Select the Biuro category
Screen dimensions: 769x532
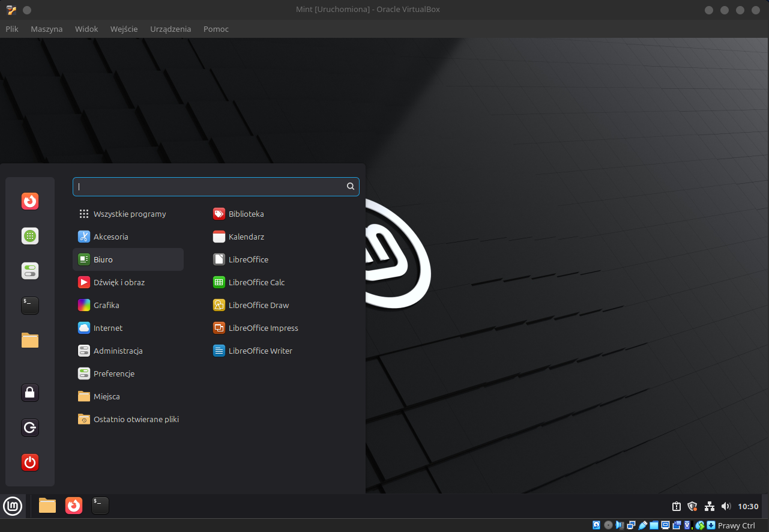point(128,259)
